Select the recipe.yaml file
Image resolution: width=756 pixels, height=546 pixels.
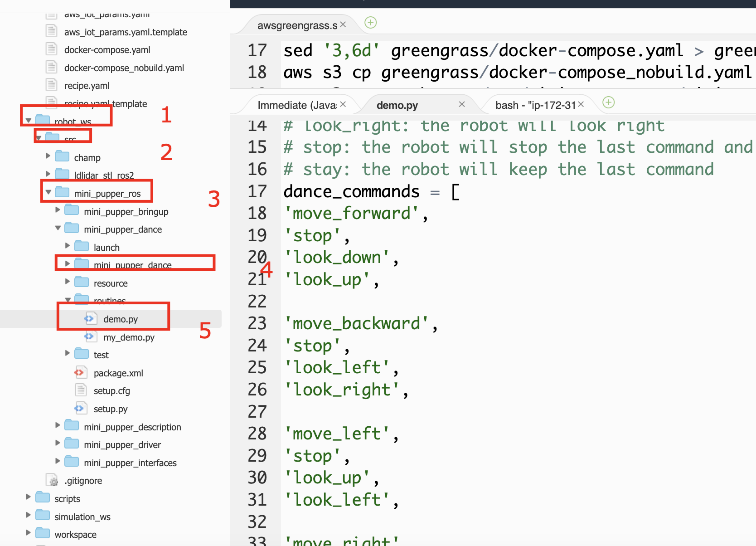tap(87, 86)
